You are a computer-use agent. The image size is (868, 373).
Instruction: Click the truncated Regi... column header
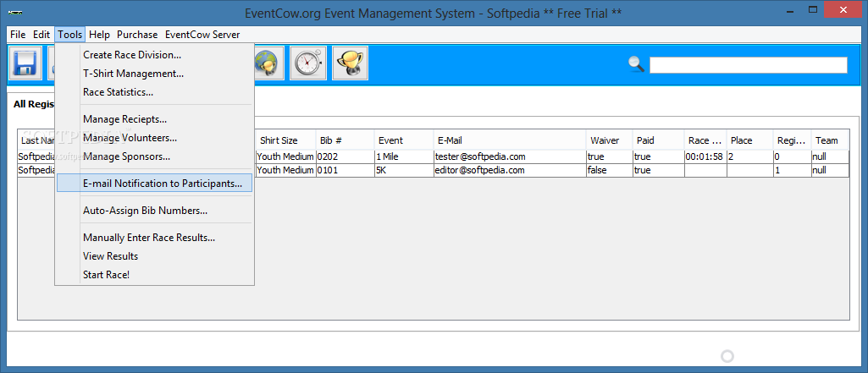point(793,140)
